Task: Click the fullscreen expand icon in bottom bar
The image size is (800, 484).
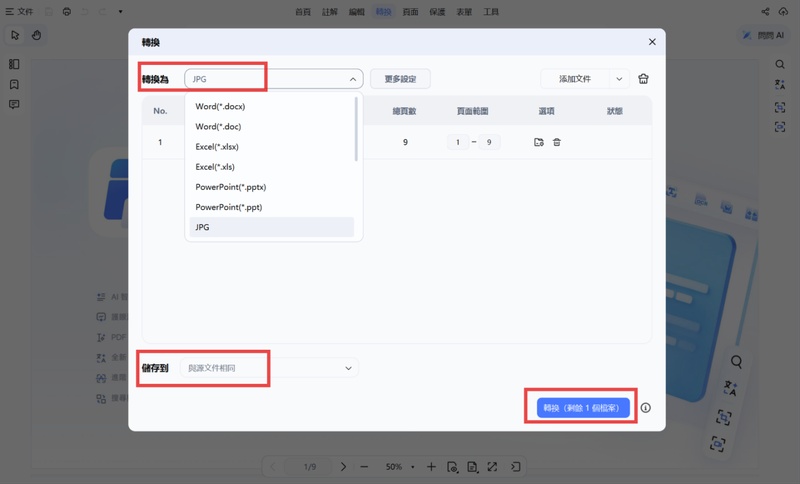Action: [492, 467]
